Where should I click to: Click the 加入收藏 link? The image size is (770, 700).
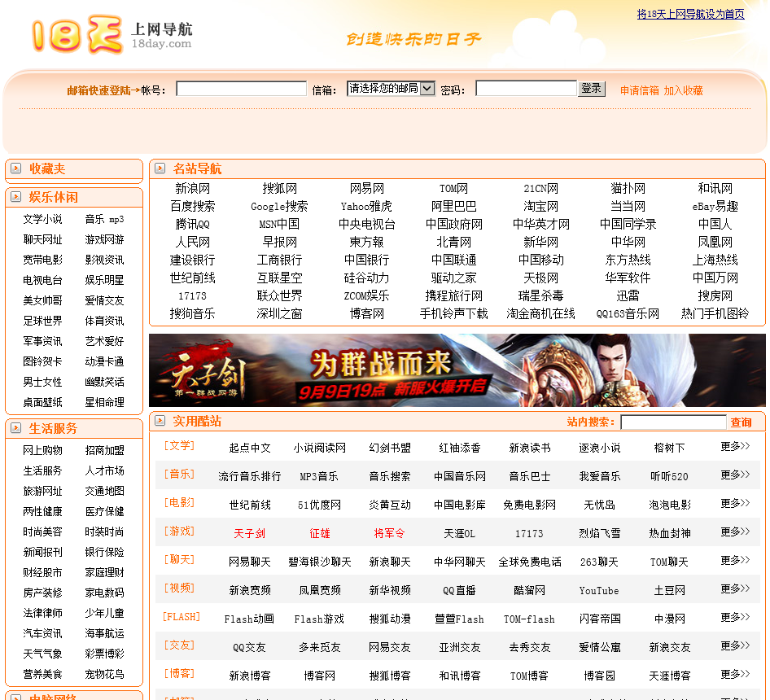[x=683, y=90]
